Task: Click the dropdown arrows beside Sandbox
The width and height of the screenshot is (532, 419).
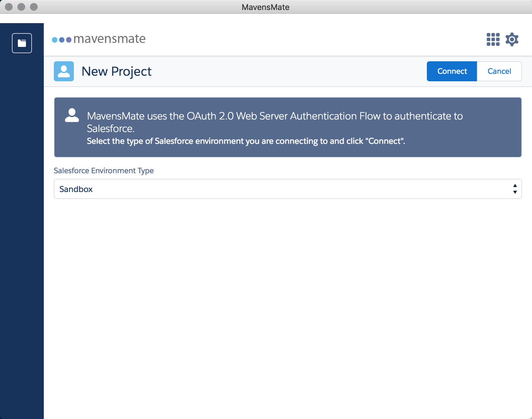Action: tap(515, 189)
